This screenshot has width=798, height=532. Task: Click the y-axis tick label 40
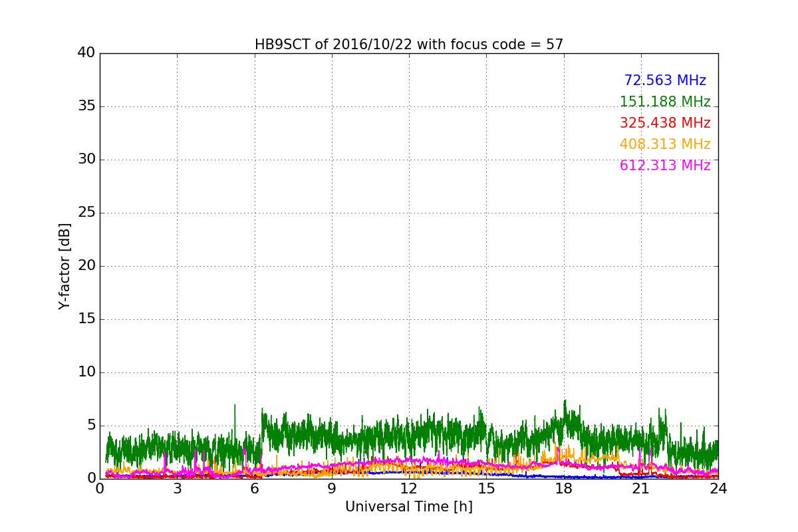pyautogui.click(x=86, y=53)
